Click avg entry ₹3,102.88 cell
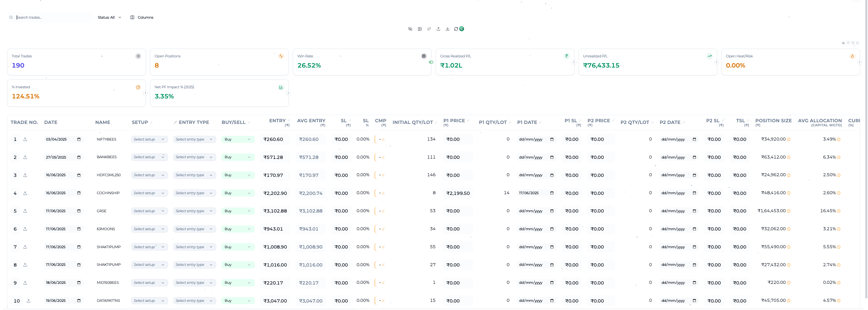This screenshot has width=868, height=310. point(310,211)
